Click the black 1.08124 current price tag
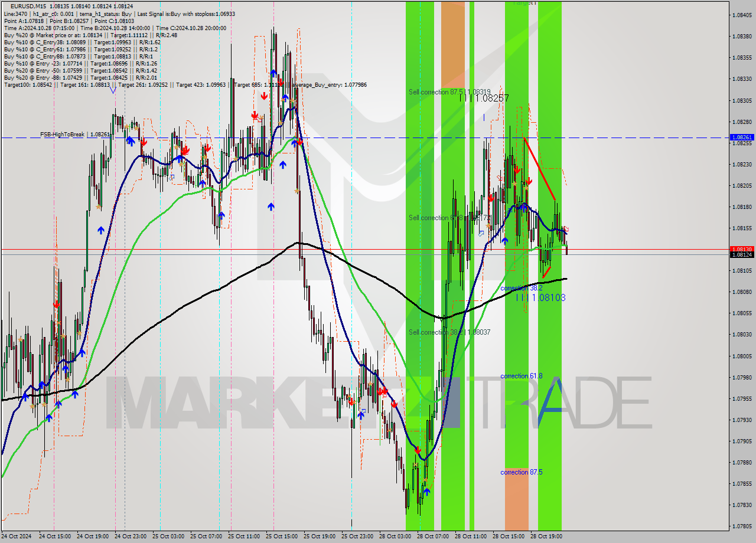Image resolution: width=756 pixels, height=543 pixels. (x=742, y=254)
